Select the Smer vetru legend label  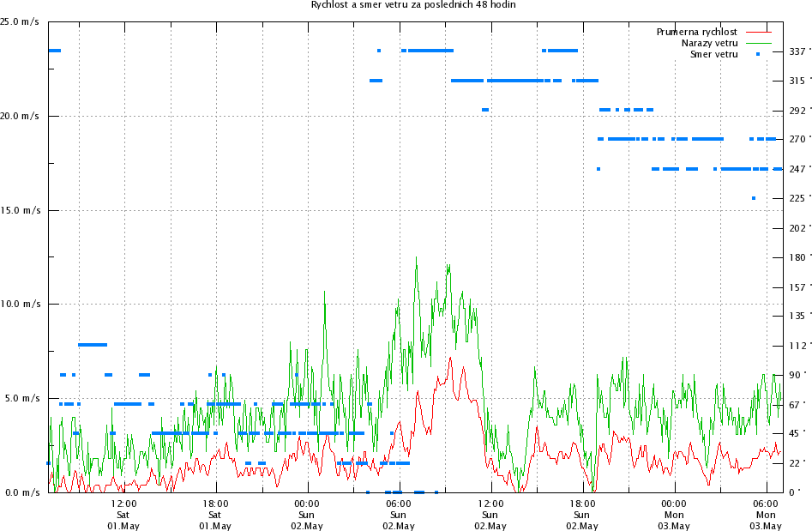713,54
